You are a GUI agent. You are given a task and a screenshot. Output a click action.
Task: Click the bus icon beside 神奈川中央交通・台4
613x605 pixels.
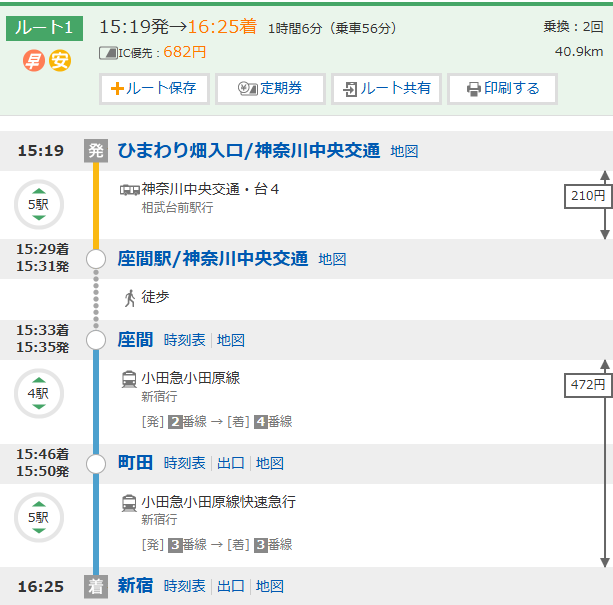pos(129,190)
